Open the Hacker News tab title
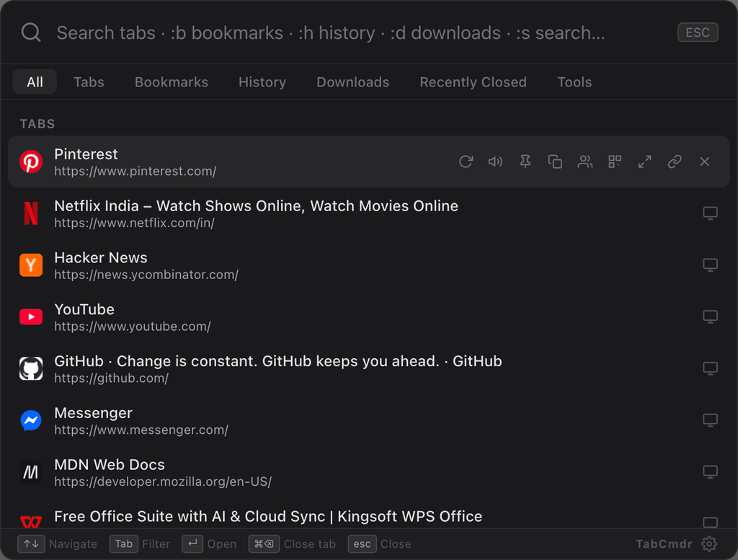This screenshot has height=560, width=738. coord(101,257)
